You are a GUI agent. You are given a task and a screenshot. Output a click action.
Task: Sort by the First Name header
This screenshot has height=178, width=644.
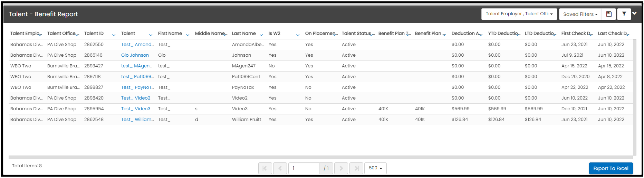click(x=170, y=34)
